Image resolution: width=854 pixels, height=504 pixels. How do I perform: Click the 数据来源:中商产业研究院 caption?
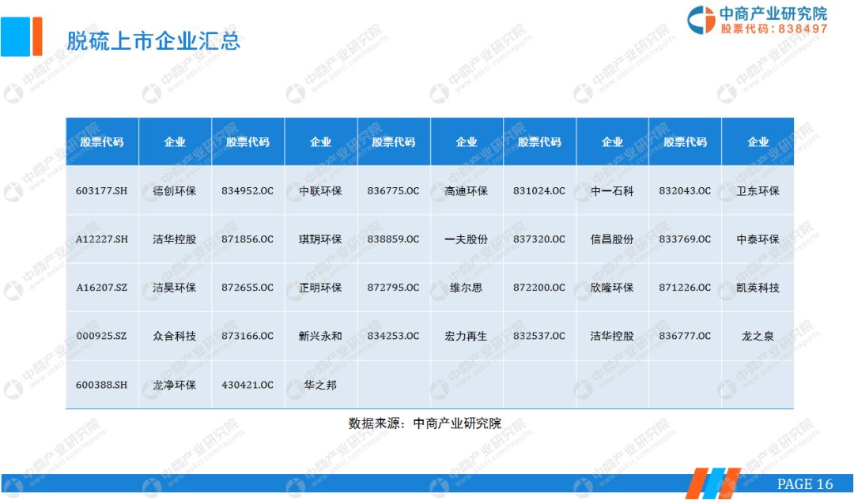click(425, 423)
